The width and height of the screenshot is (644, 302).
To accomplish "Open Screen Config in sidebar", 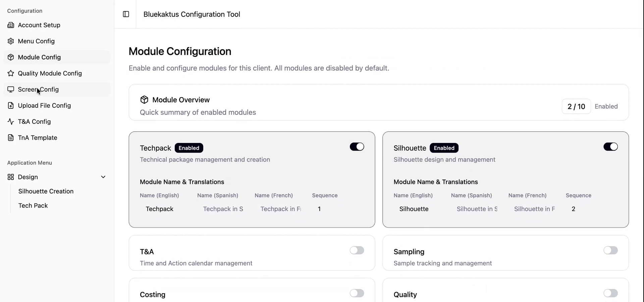I will click(38, 90).
